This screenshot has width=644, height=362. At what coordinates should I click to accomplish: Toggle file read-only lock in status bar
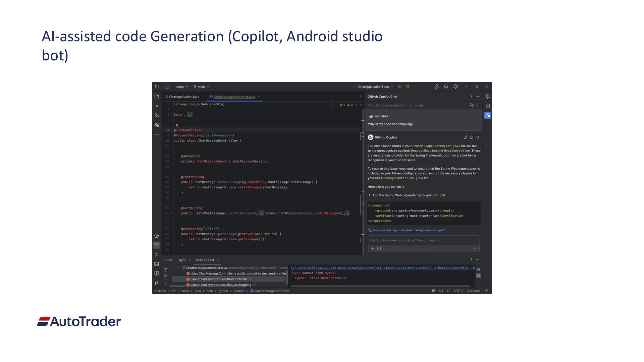(x=486, y=291)
